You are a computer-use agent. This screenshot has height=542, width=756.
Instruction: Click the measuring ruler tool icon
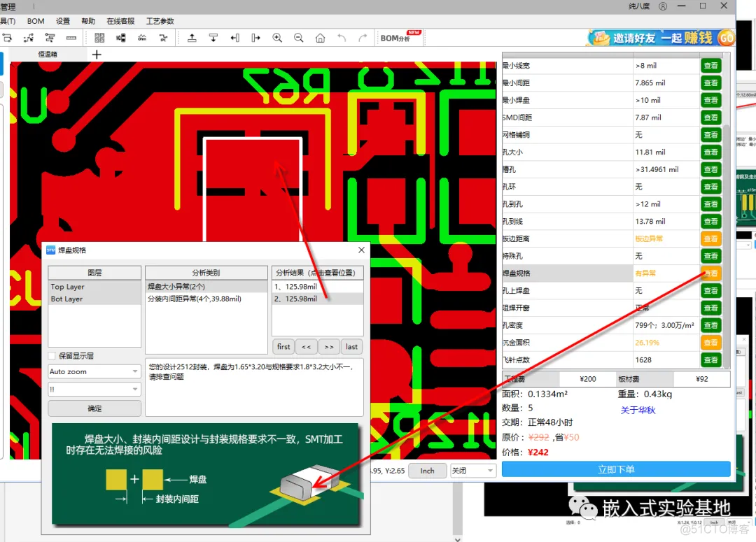(x=71, y=38)
